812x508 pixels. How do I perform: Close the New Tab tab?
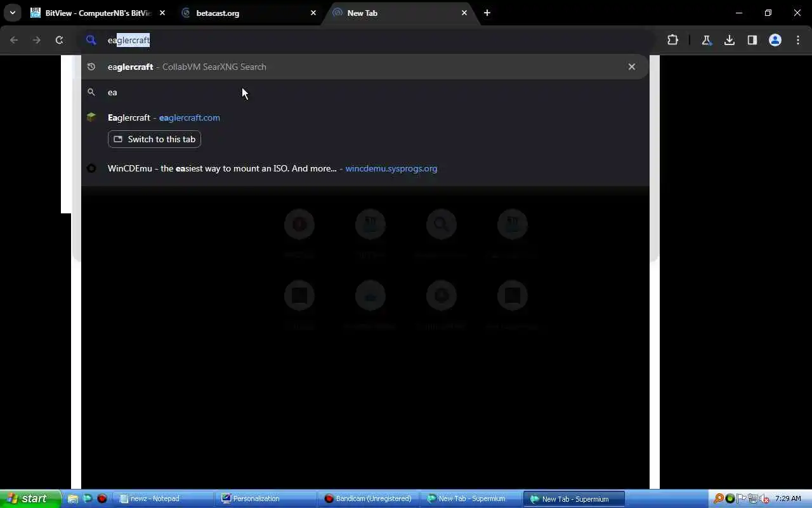(x=464, y=13)
